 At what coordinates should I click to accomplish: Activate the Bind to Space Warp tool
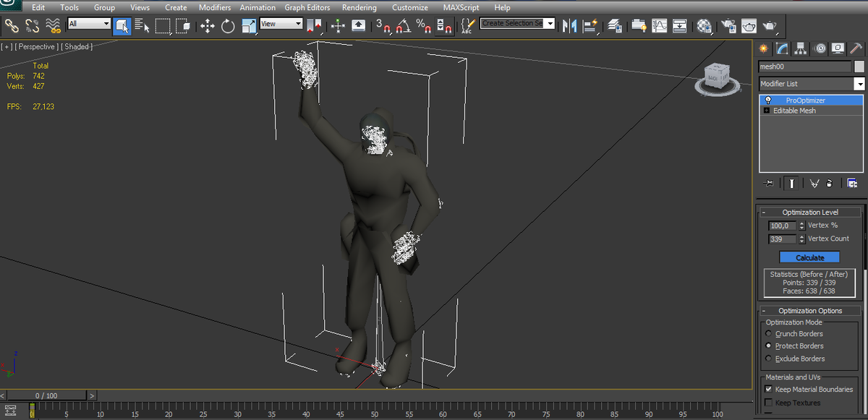pyautogui.click(x=53, y=26)
